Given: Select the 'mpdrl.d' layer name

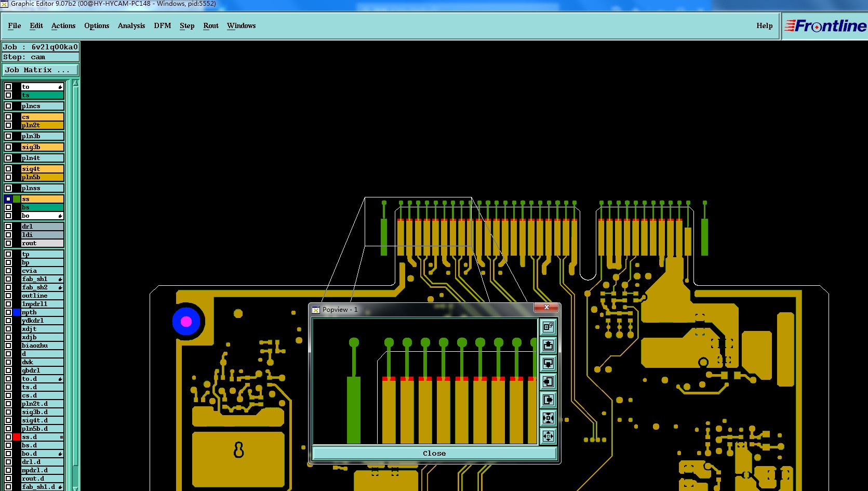Looking at the screenshot, I should click(43, 470).
